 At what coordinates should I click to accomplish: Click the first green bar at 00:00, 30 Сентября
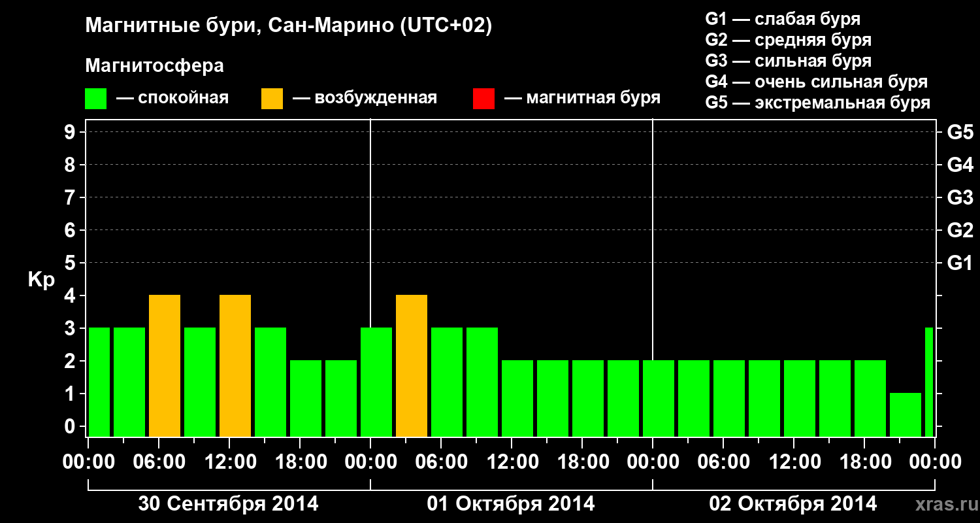tap(99, 382)
